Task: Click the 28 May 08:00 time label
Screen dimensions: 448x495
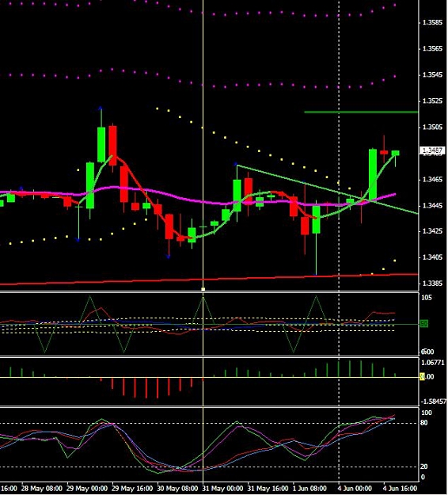Action: point(42,489)
